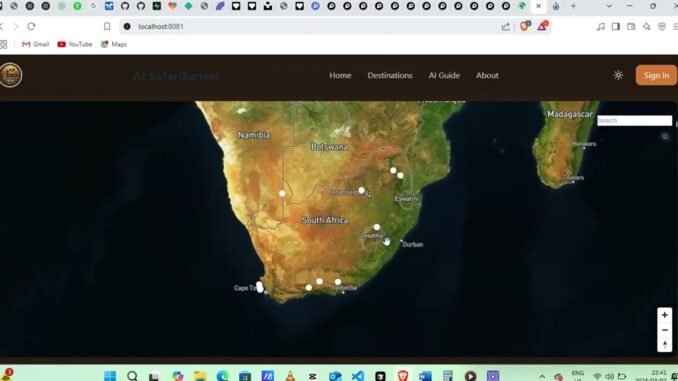678x381 pixels.
Task: Select marker beside the Johannesburg label
Action: (361, 190)
